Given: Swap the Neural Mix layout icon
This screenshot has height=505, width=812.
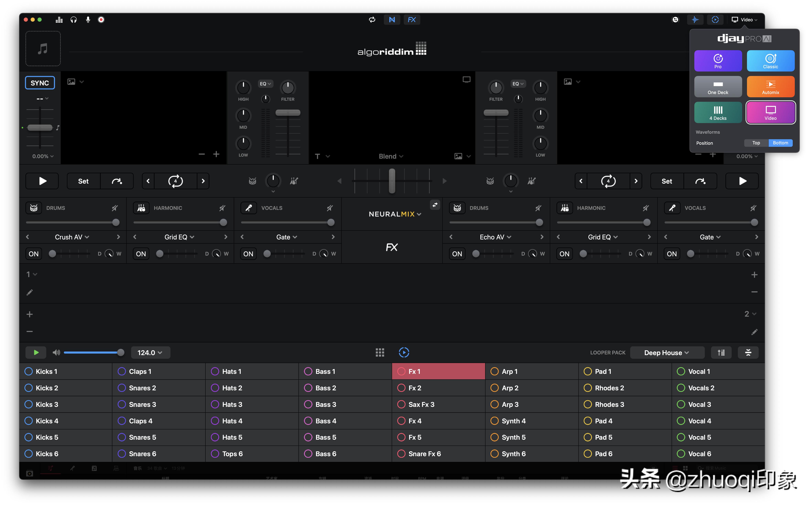Looking at the screenshot, I should point(435,205).
